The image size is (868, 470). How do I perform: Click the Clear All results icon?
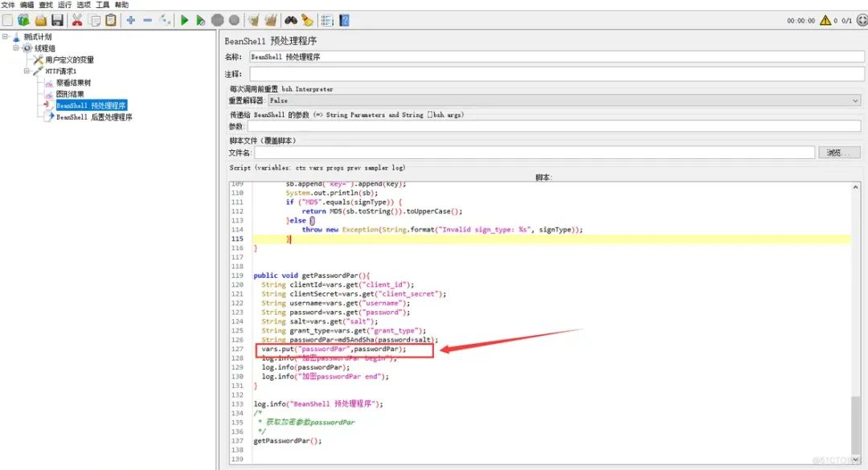[271, 20]
